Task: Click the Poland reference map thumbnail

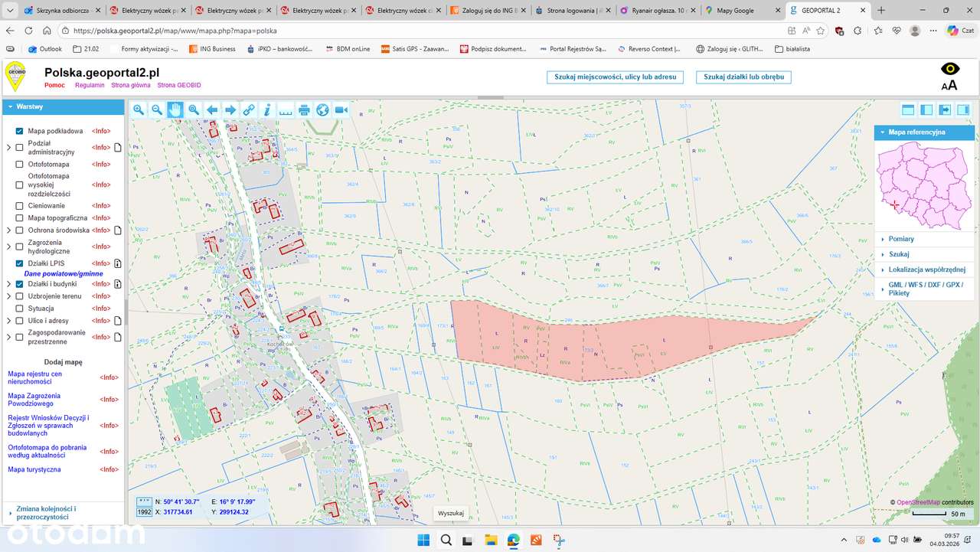Action: 924,186
